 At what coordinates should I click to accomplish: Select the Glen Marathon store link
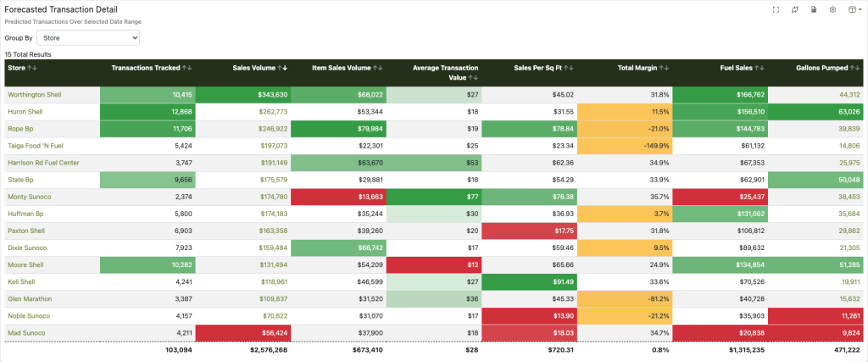(x=30, y=299)
